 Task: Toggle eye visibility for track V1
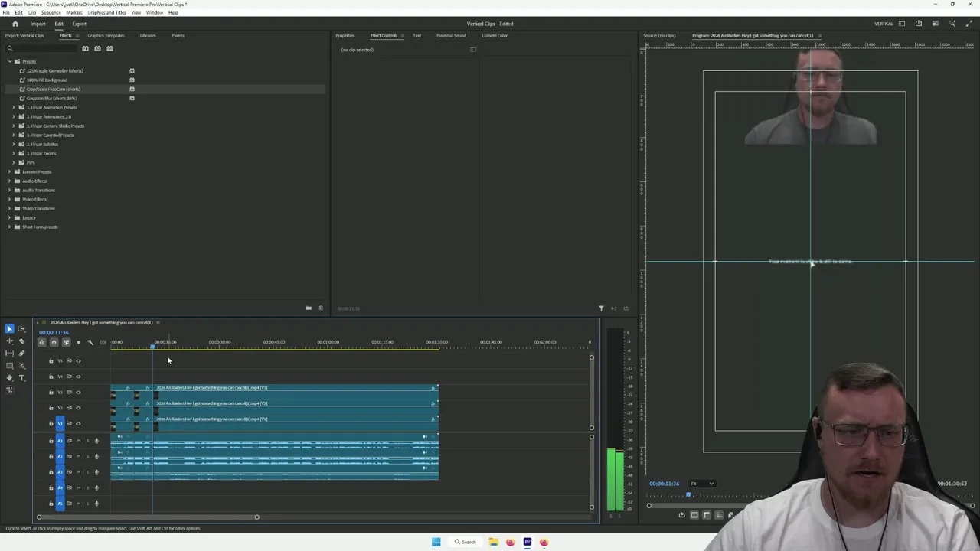pos(78,423)
